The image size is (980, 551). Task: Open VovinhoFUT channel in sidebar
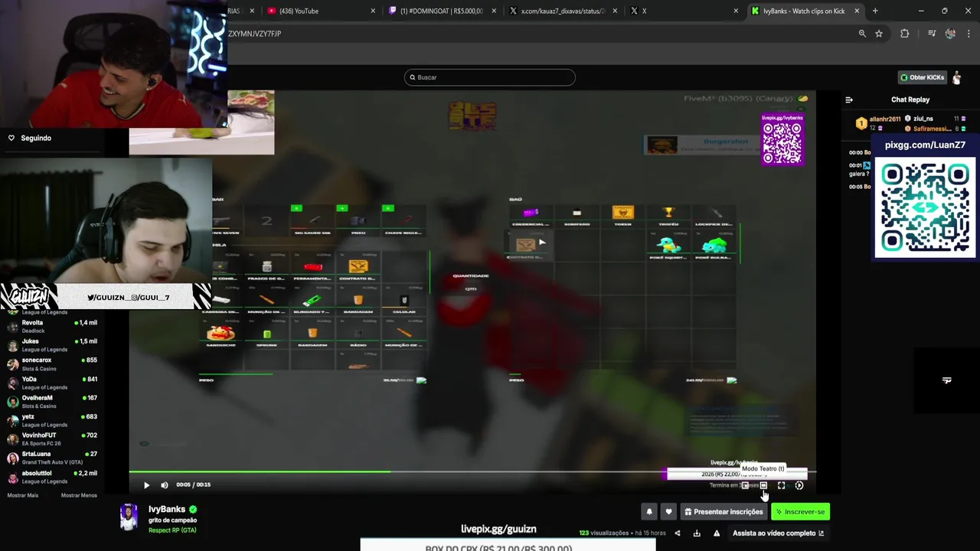click(x=52, y=439)
